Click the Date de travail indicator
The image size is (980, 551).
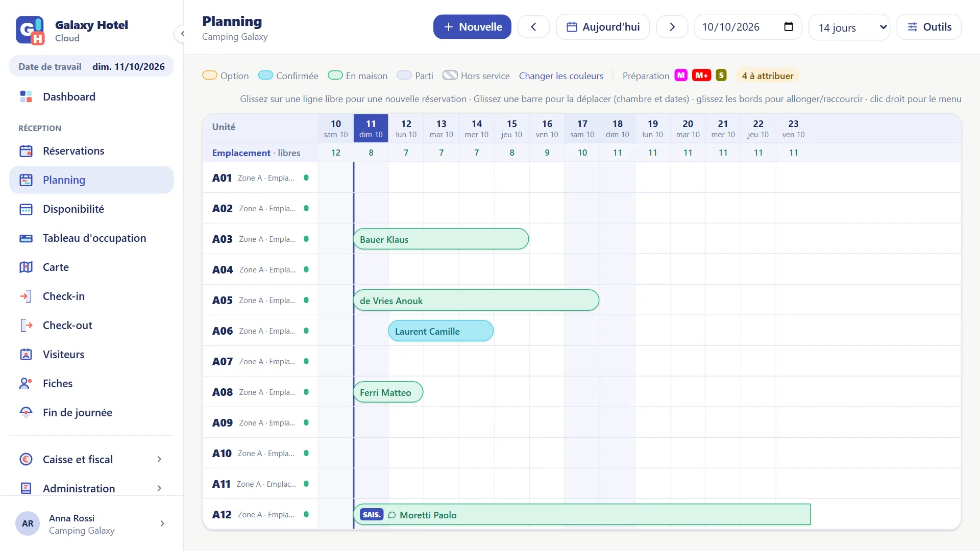[x=91, y=67]
